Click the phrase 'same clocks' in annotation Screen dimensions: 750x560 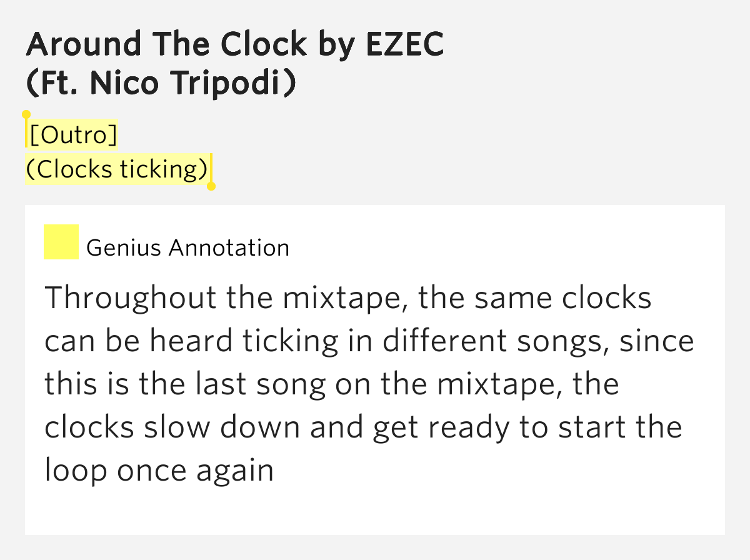click(x=563, y=298)
